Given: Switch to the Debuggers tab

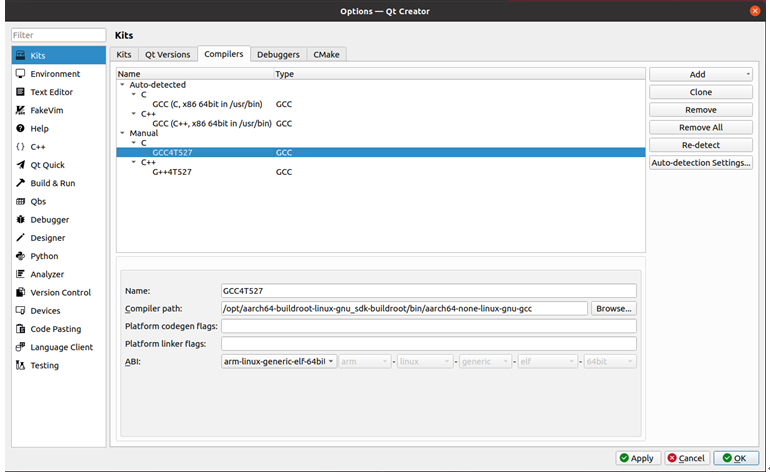Looking at the screenshot, I should [278, 55].
